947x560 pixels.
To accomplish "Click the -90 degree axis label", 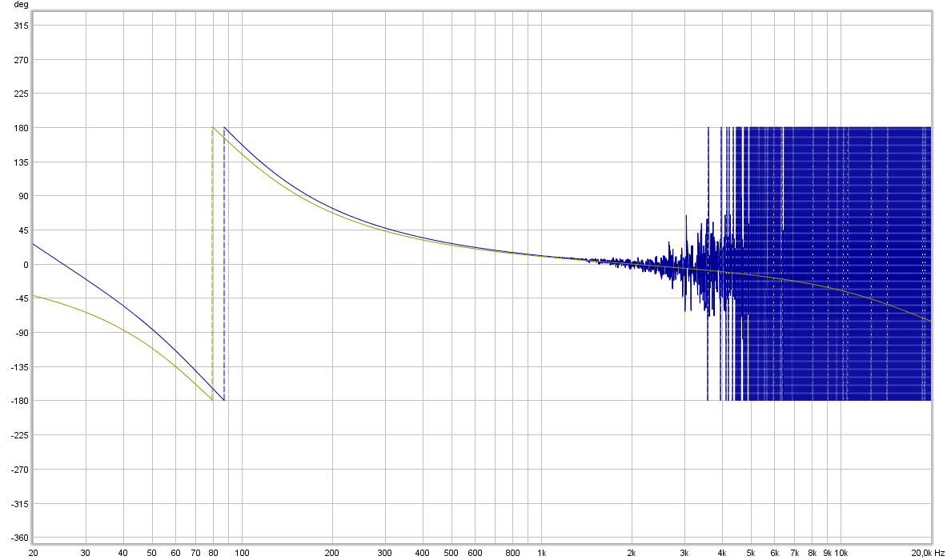I will (22, 333).
